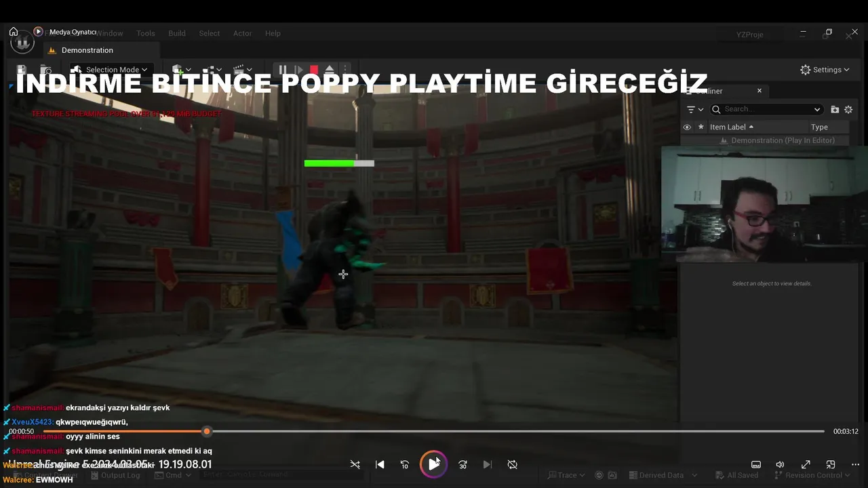This screenshot has height=488, width=868.
Task: Open the Help menu in Unreal Editor
Action: coord(273,33)
